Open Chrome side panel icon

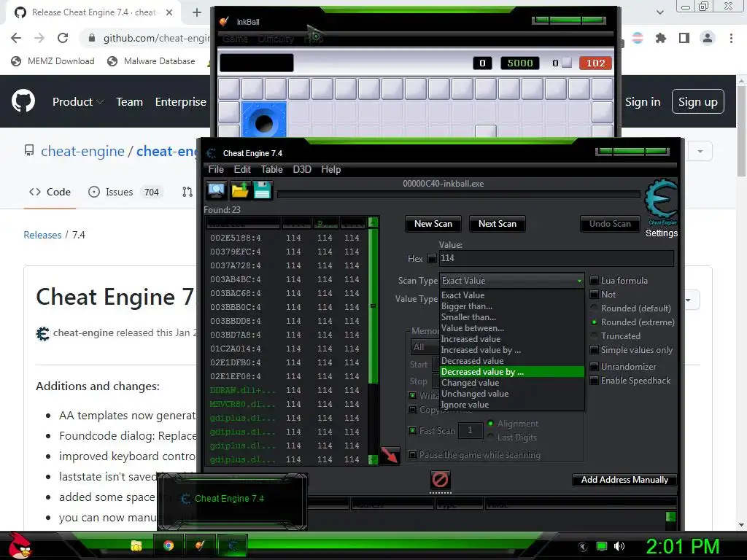[684, 38]
